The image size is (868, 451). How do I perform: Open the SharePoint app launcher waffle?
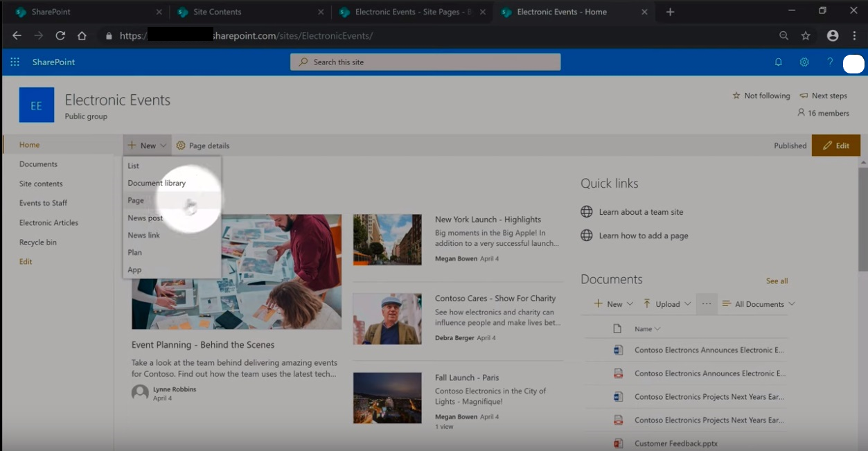click(15, 62)
